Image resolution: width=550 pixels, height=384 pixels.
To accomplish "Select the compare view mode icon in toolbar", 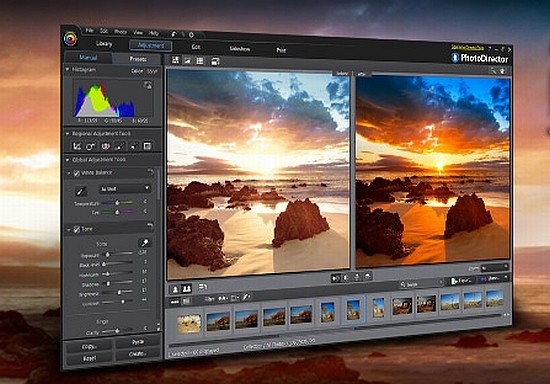I will point(175,60).
